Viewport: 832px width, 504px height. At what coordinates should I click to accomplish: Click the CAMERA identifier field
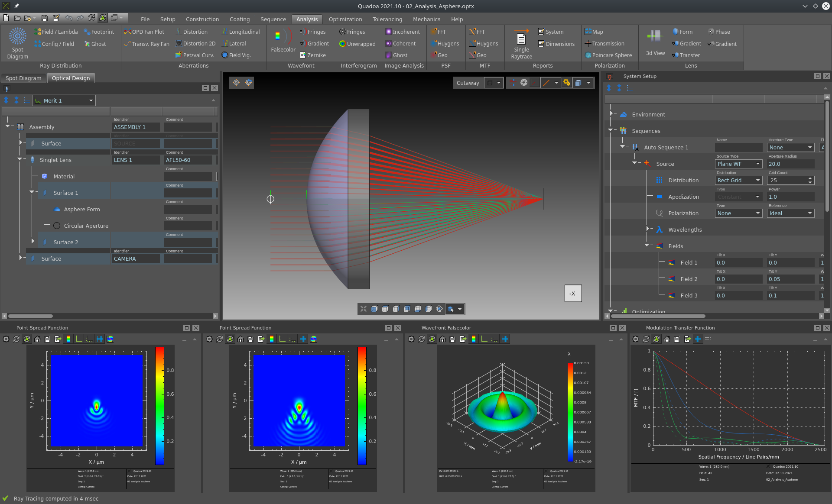point(136,258)
